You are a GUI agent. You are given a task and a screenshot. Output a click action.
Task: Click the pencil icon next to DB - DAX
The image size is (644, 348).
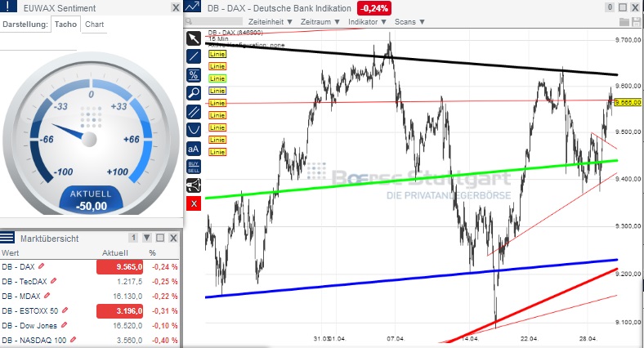41,266
